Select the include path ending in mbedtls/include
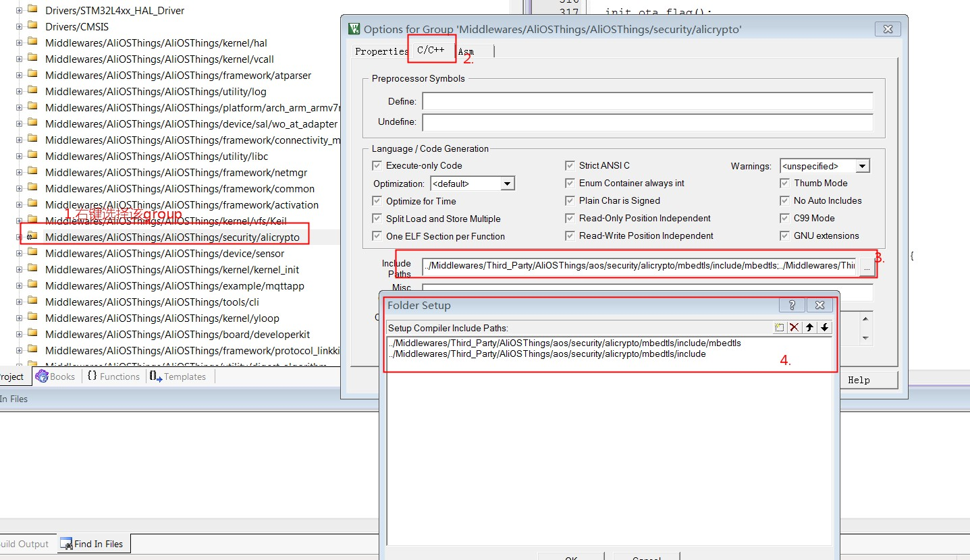The width and height of the screenshot is (970, 560). point(547,354)
